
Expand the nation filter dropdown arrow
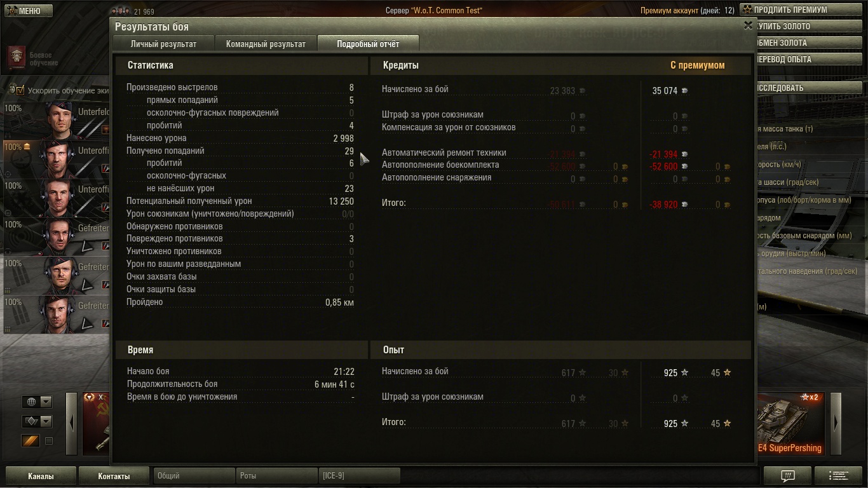click(46, 402)
